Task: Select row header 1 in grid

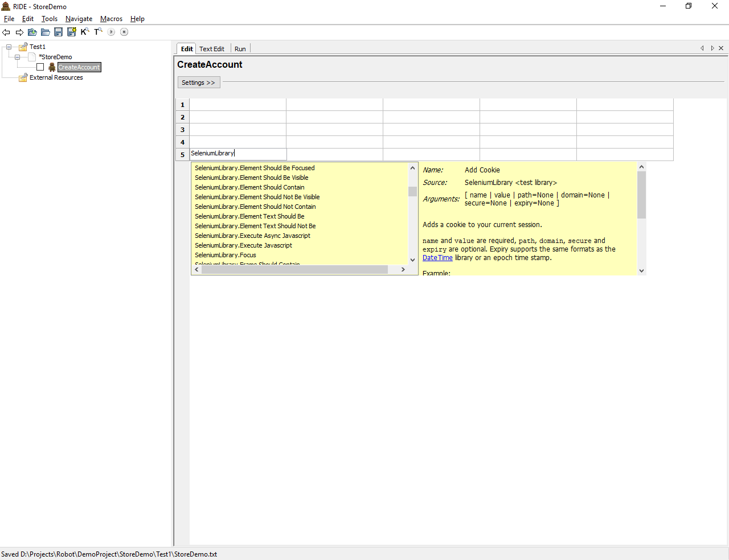Action: coord(182,105)
